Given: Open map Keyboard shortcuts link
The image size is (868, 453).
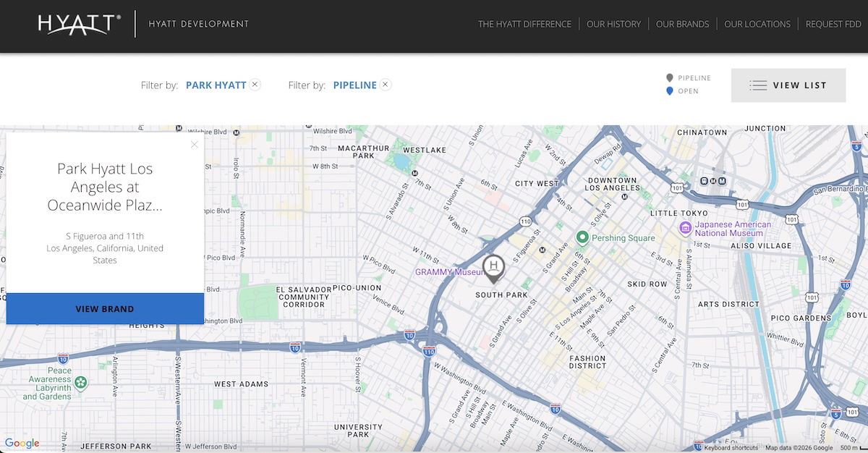Looking at the screenshot, I should click(x=731, y=448).
